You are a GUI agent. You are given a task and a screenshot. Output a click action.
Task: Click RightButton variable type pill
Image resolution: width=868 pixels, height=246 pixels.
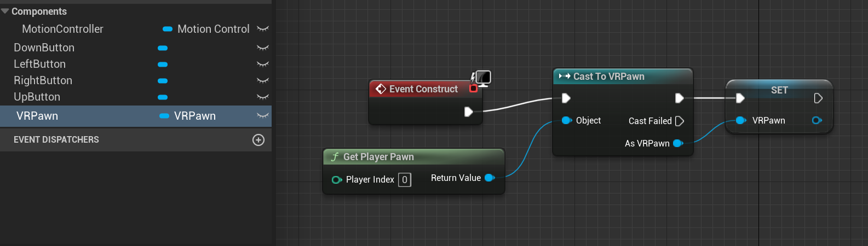click(x=163, y=81)
